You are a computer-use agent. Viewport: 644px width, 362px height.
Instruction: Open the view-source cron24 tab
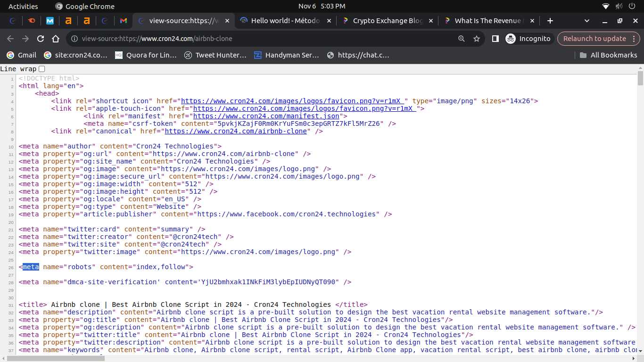coord(183,21)
